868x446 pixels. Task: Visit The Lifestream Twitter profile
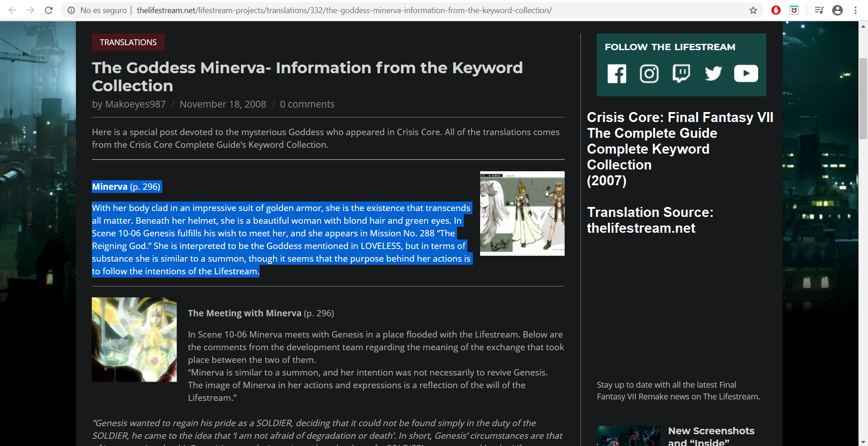[x=713, y=74]
